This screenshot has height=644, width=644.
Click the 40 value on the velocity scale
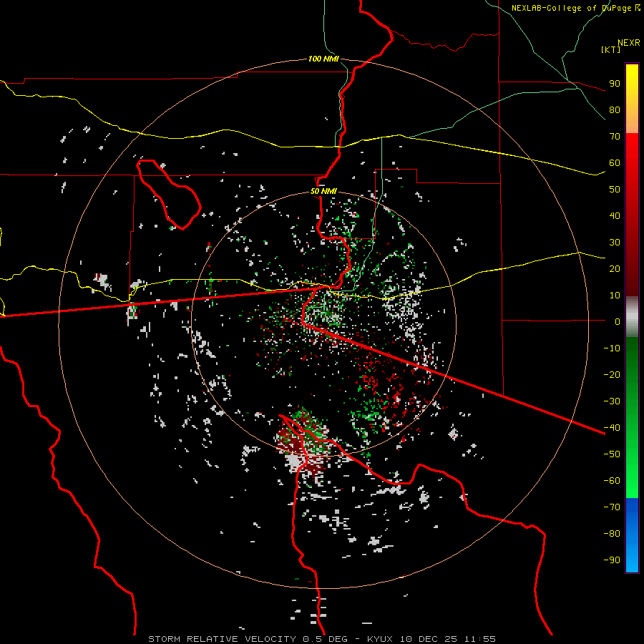click(615, 215)
